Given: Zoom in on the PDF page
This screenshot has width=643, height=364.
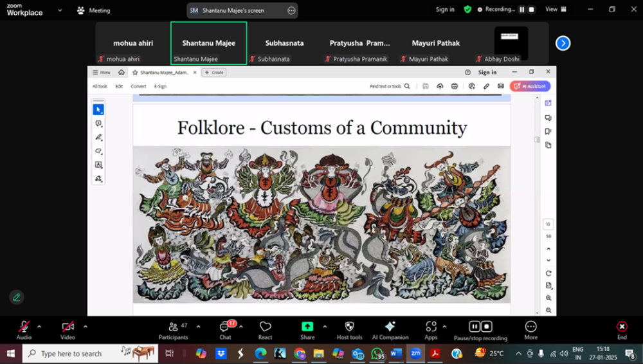Looking at the screenshot, I should point(548,298).
